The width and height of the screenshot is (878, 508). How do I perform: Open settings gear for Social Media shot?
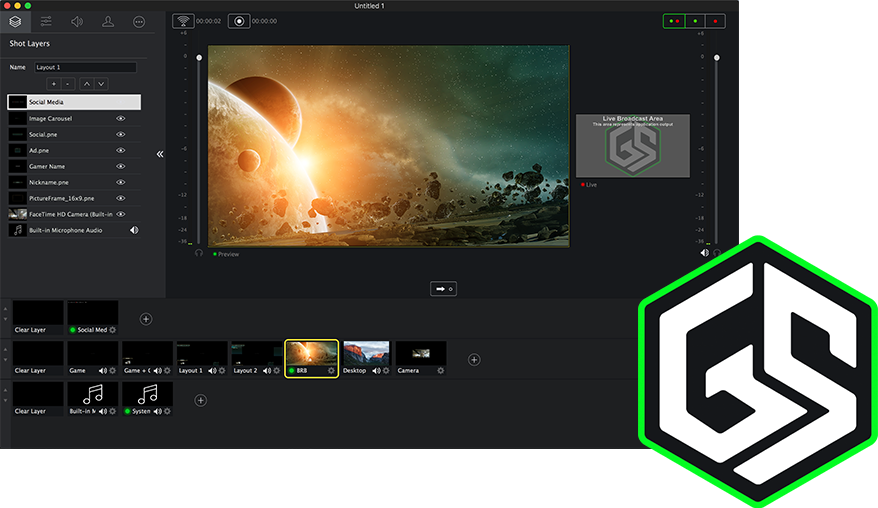pos(113,330)
